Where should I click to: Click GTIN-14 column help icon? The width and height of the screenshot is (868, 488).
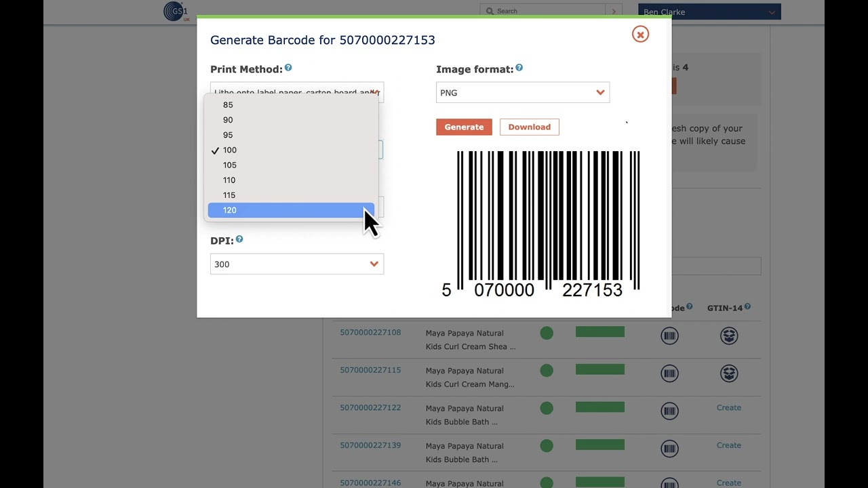tap(747, 307)
